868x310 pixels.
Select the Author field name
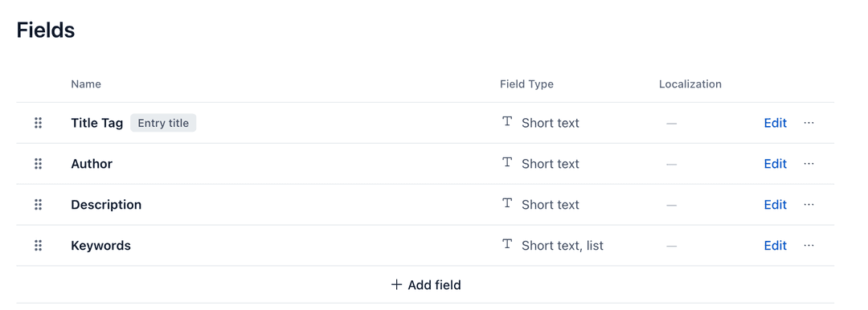click(x=92, y=164)
